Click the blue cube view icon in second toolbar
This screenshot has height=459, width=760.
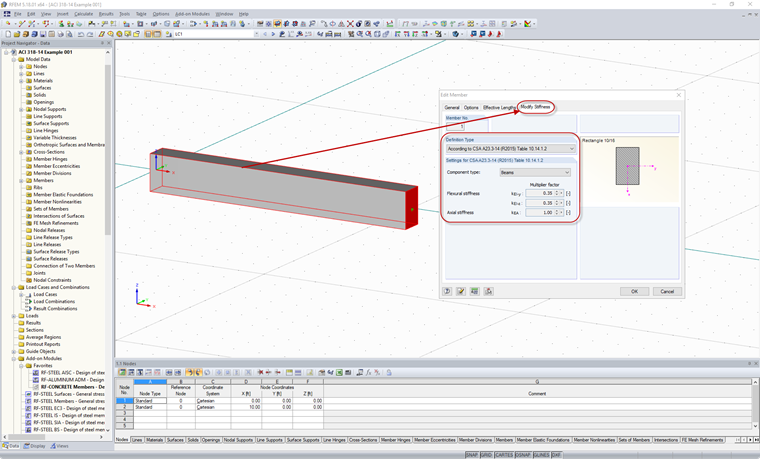pyautogui.click(x=456, y=34)
